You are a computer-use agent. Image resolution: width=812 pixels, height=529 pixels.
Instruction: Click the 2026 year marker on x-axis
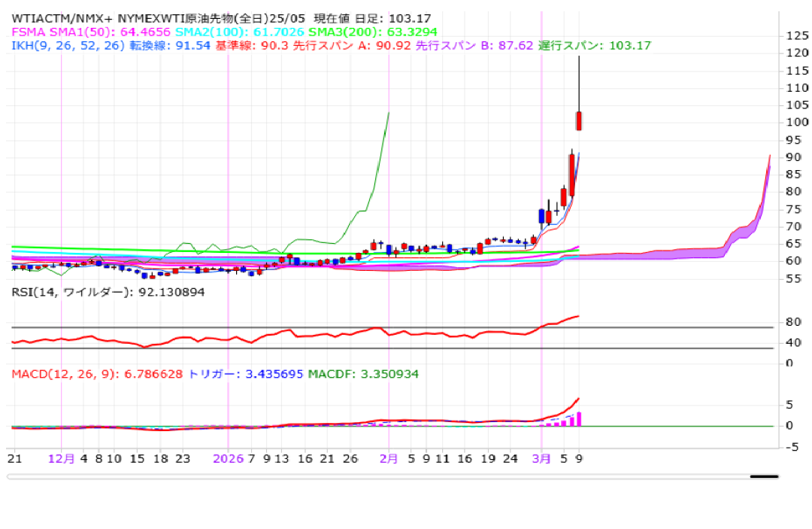(x=228, y=458)
